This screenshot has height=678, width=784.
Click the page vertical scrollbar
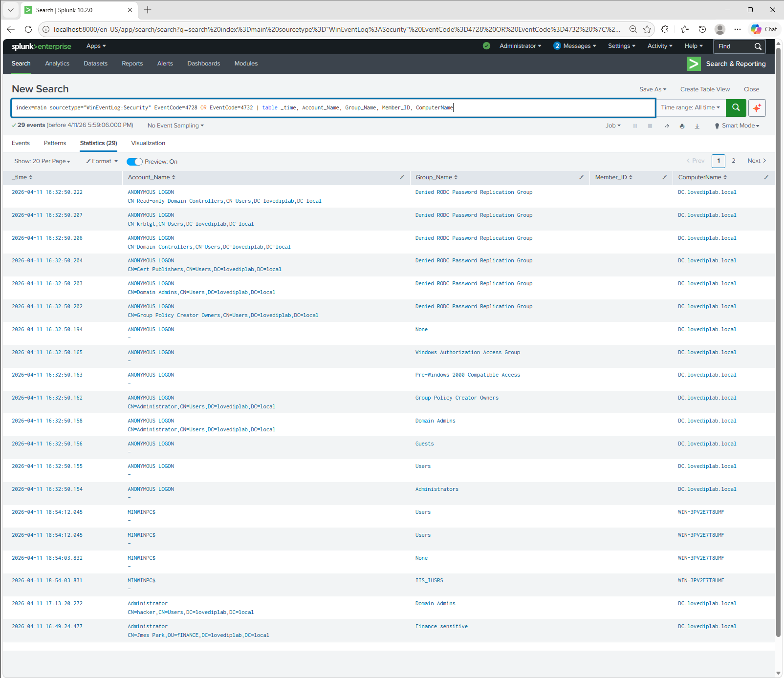coord(778,342)
